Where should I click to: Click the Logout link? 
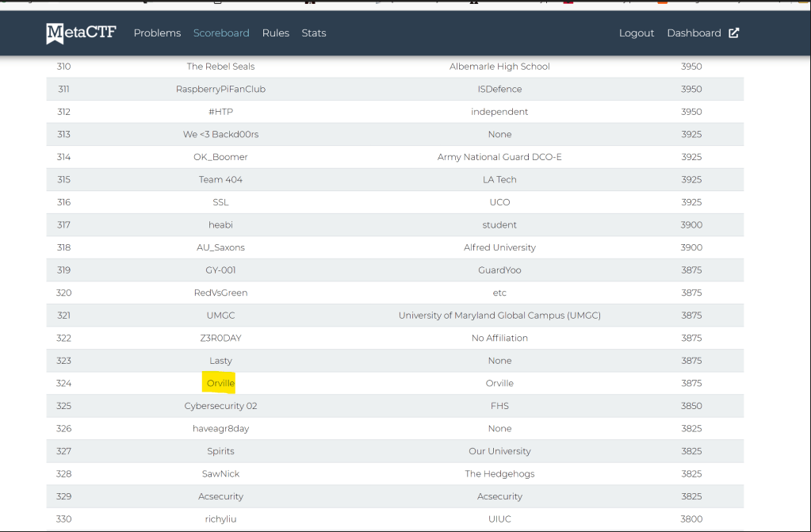tap(636, 33)
